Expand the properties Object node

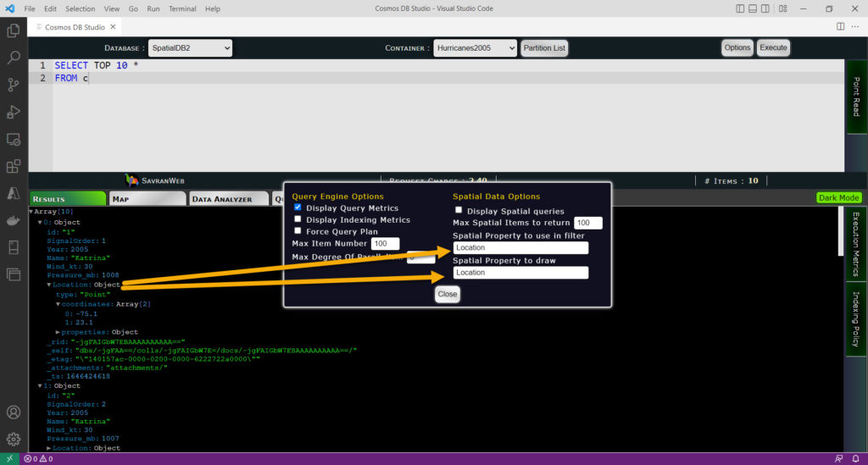point(59,332)
